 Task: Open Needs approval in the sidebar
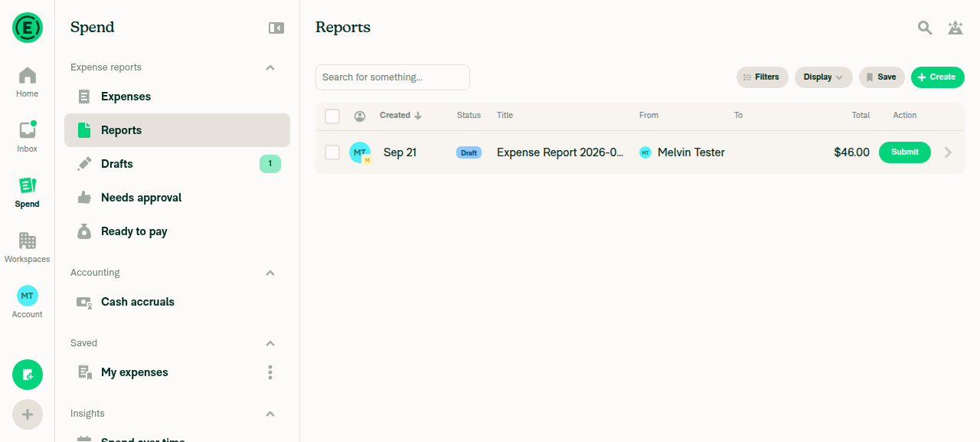[177, 198]
